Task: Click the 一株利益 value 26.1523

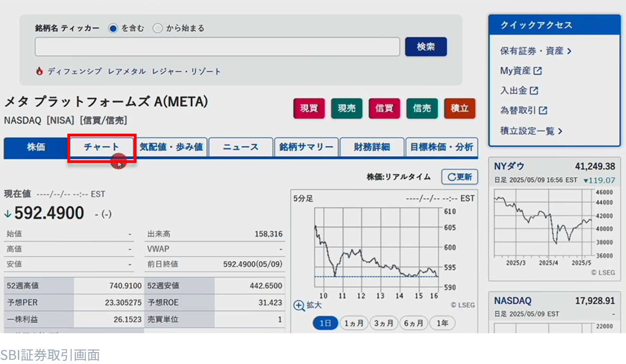Action: [x=128, y=319]
